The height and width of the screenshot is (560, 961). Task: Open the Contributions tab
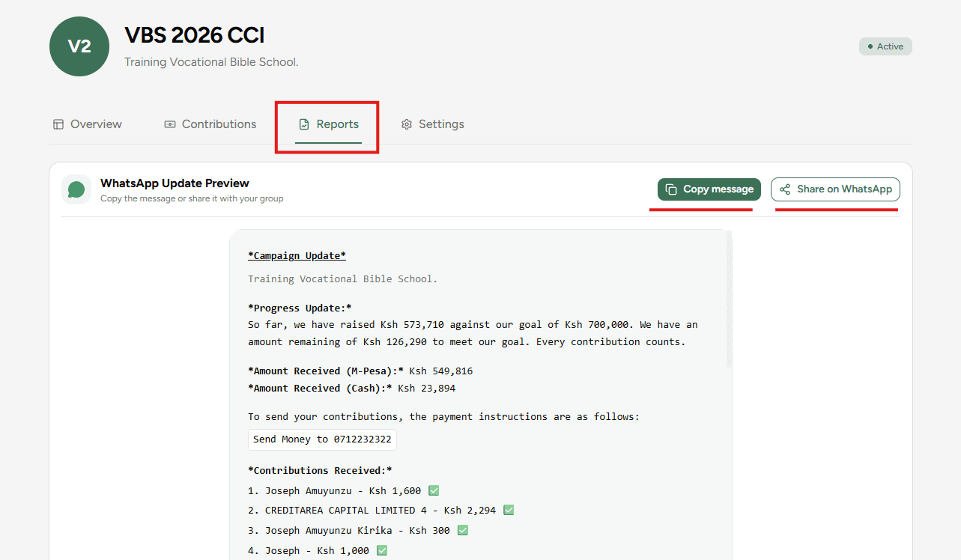click(x=210, y=124)
